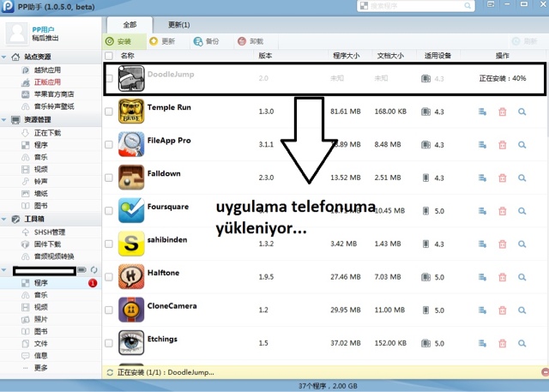Click the Falldown app icon
Image resolution: width=549 pixels, height=392 pixels.
click(x=131, y=178)
